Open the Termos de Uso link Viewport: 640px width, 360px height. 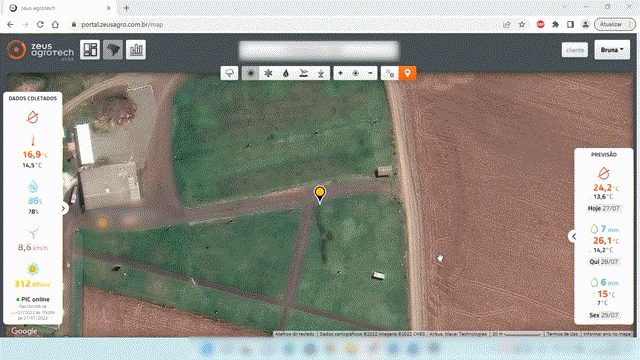(x=562, y=334)
